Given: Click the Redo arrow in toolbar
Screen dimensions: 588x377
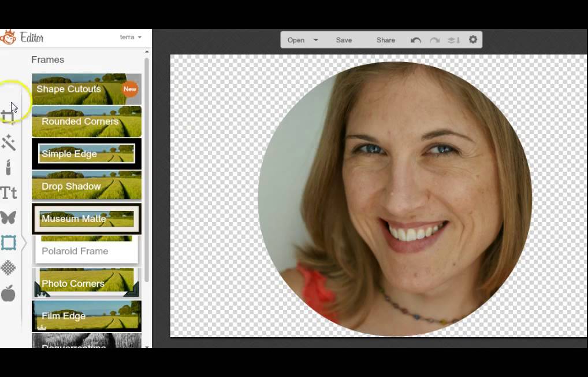Looking at the screenshot, I should click(434, 40).
